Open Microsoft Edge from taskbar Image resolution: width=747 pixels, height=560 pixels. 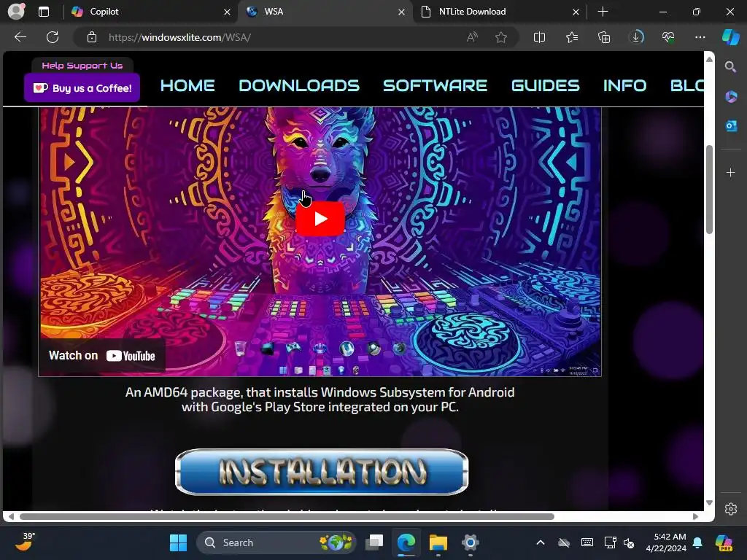[x=406, y=542]
